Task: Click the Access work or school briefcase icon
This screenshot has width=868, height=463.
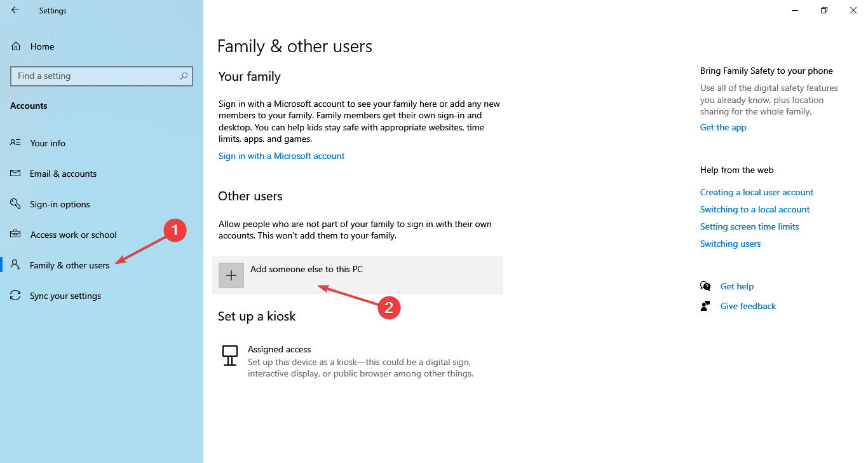Action: [16, 235]
